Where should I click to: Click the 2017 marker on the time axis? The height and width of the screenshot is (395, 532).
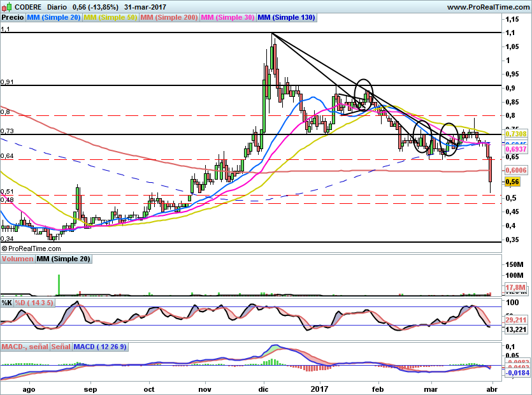[x=319, y=388]
